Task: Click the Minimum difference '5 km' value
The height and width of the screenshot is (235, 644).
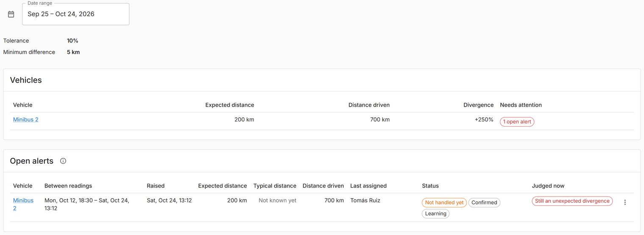Action: [73, 52]
